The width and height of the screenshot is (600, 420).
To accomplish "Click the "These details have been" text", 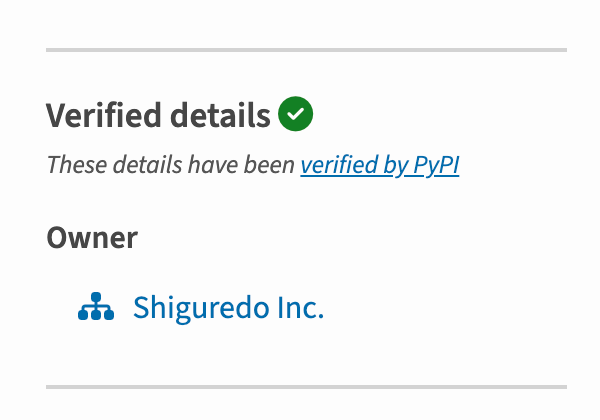I will (171, 165).
